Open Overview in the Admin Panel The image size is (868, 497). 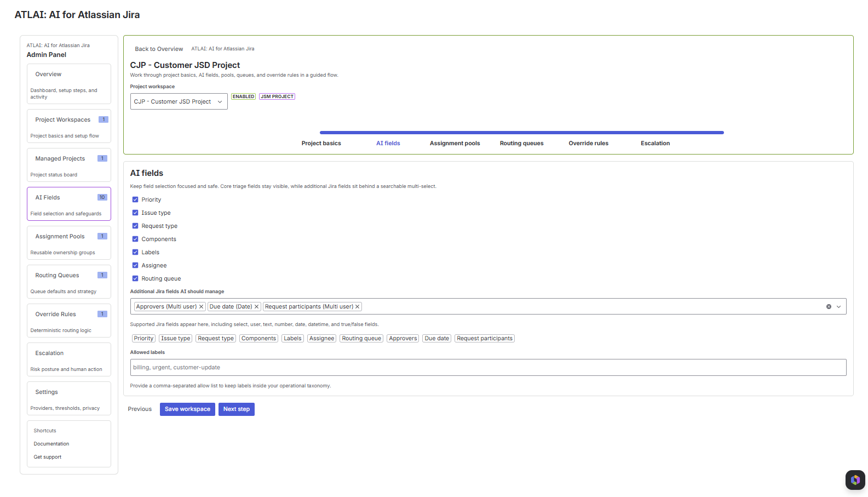pyautogui.click(x=69, y=84)
